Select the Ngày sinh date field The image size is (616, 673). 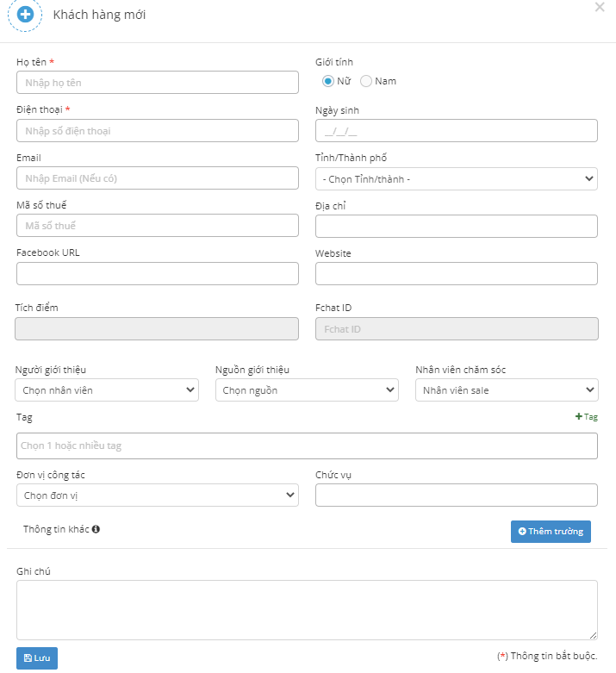pyautogui.click(x=456, y=131)
